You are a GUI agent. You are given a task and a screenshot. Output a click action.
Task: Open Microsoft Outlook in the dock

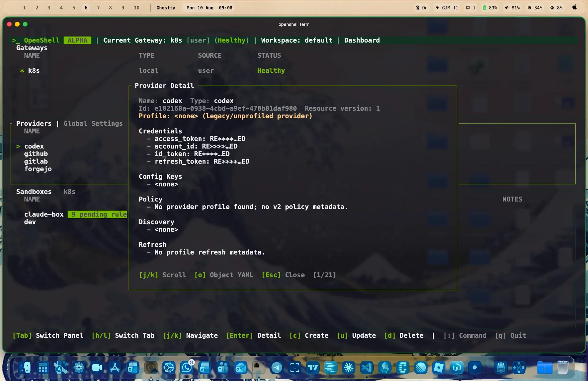click(241, 367)
